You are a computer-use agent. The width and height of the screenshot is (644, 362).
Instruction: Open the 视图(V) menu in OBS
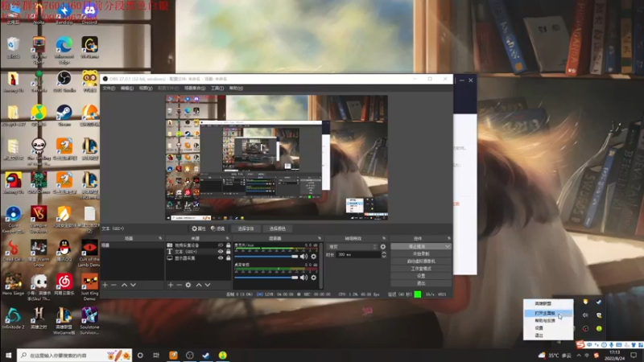pos(146,88)
